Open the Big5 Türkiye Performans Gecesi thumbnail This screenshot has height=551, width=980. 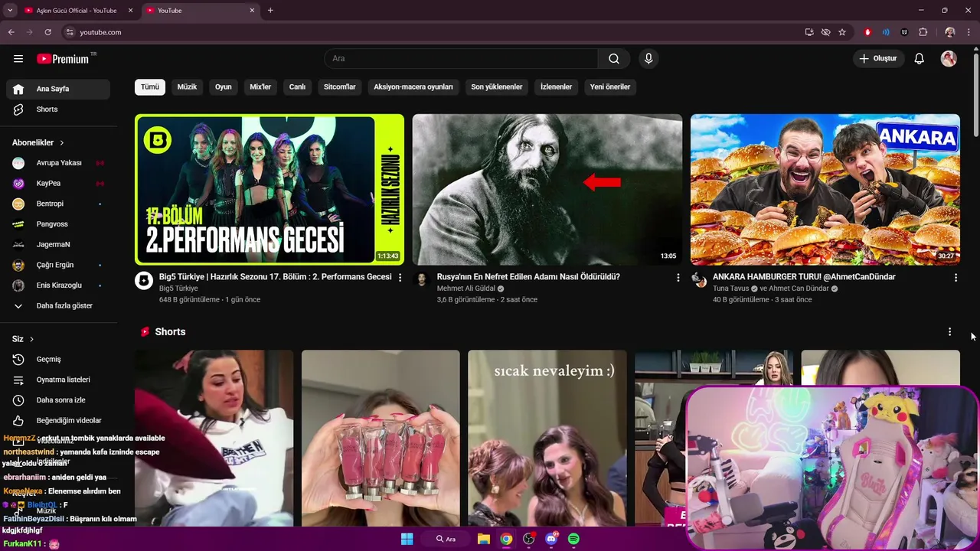coord(269,190)
